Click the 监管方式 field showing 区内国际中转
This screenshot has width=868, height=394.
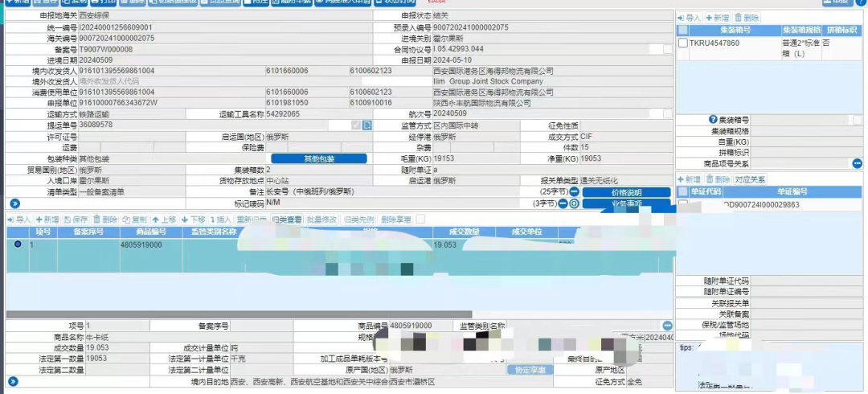click(x=476, y=125)
